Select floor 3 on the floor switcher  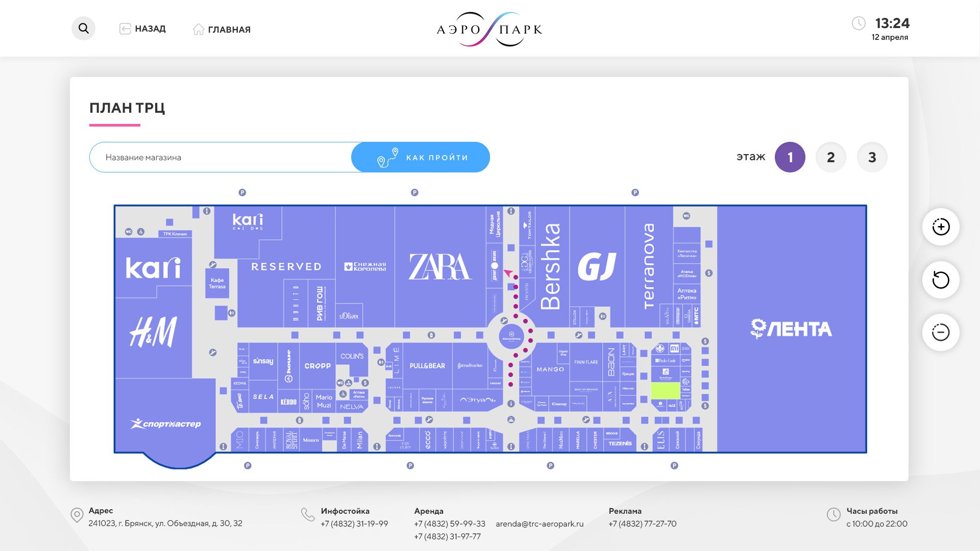pyautogui.click(x=872, y=157)
